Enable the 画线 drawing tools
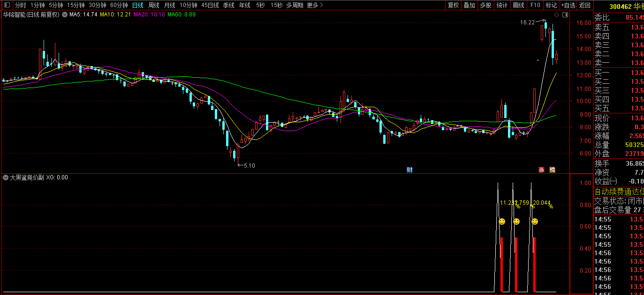This screenshot has width=644, height=295. (518, 6)
